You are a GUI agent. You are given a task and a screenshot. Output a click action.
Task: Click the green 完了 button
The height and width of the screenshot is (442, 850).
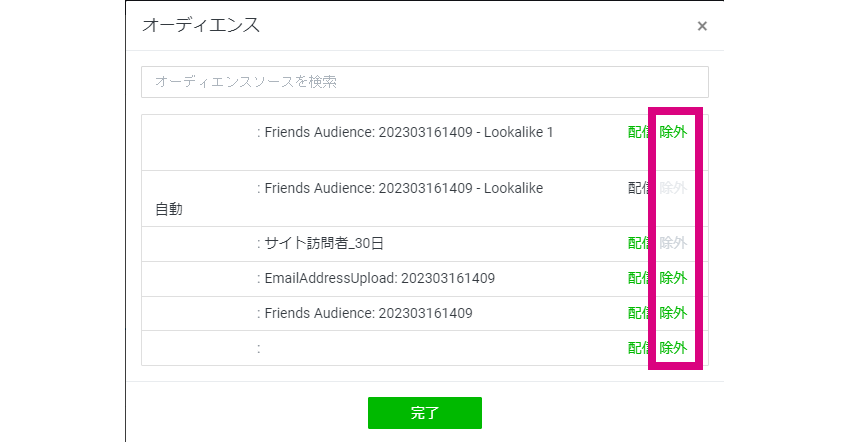[424, 413]
